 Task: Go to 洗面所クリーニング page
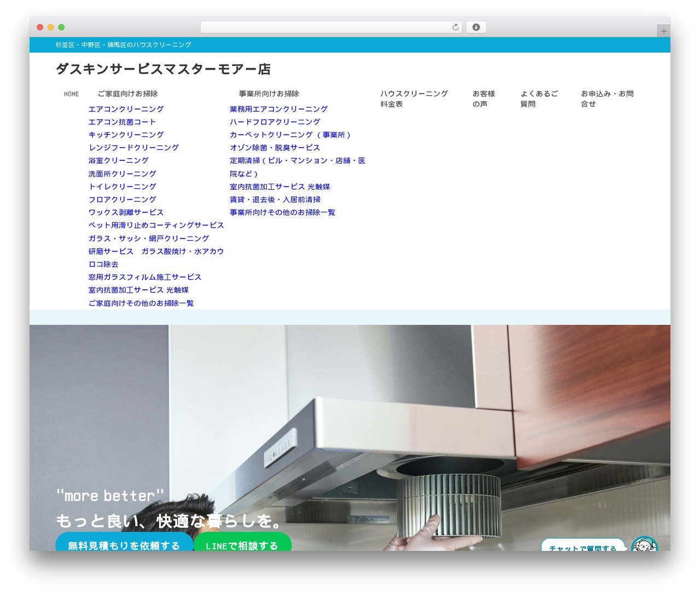pyautogui.click(x=122, y=174)
